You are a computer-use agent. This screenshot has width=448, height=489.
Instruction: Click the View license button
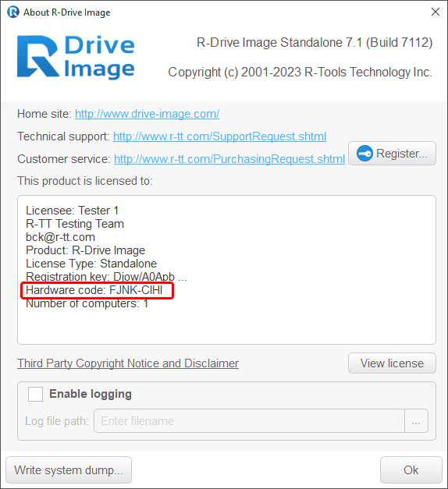392,363
